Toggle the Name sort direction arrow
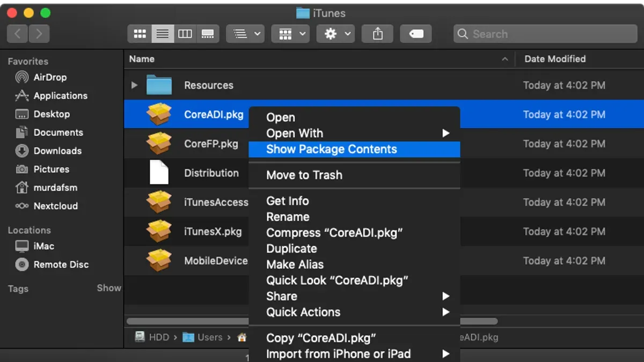This screenshot has width=644, height=362. click(504, 59)
